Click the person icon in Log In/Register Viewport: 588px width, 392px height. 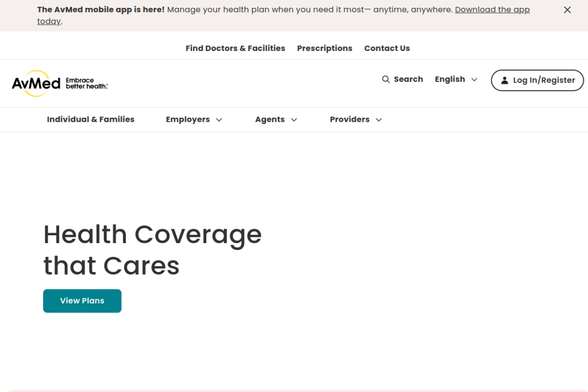coord(504,80)
